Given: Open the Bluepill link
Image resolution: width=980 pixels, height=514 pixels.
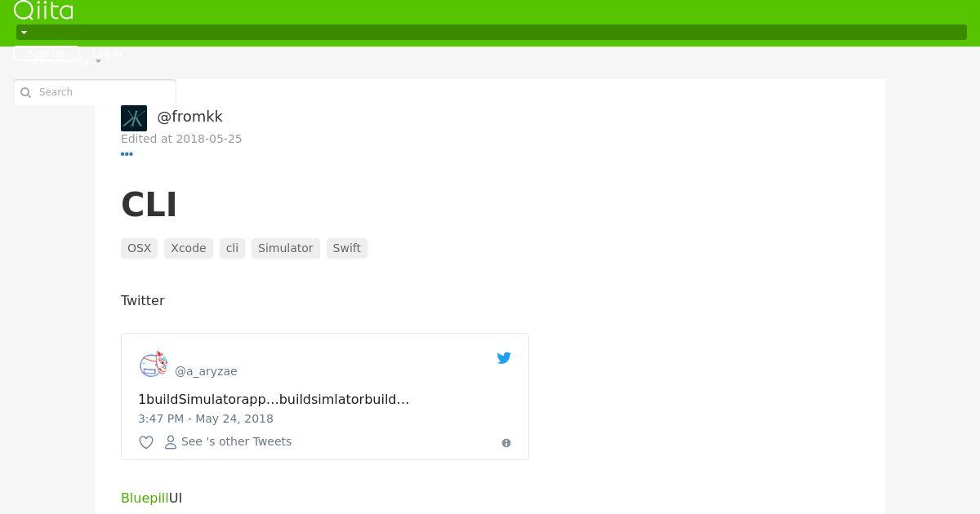Looking at the screenshot, I should pos(145,498).
